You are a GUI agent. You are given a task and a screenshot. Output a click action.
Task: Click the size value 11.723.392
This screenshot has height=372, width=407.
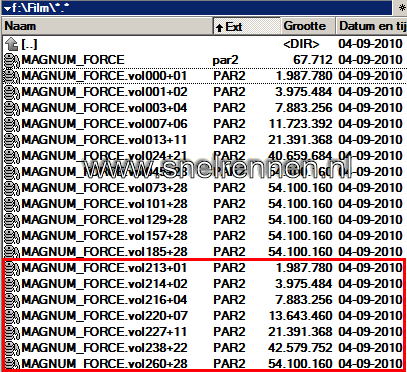click(x=300, y=124)
